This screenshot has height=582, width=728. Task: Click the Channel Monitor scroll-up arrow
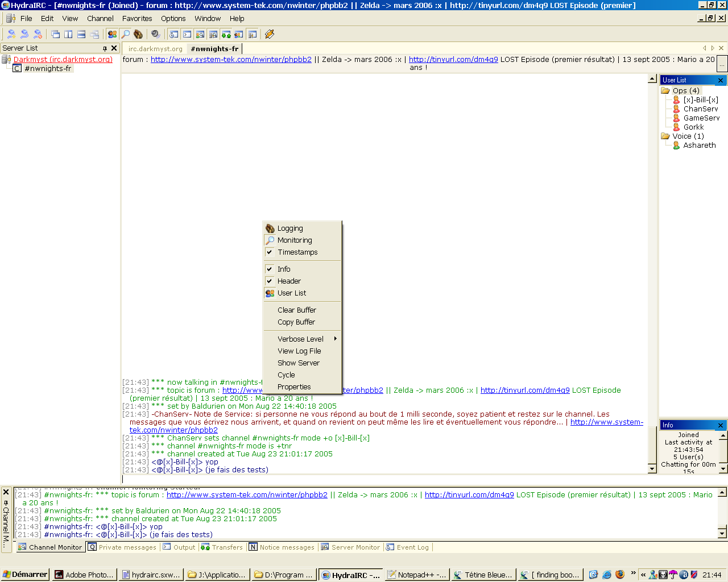[722, 492]
